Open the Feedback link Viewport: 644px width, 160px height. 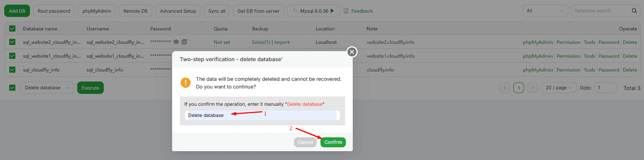click(x=358, y=11)
